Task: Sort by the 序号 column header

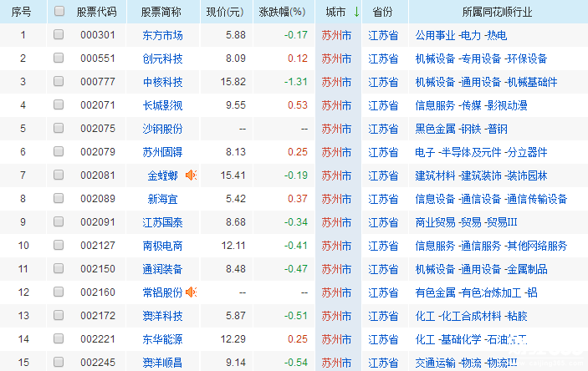Action: click(22, 12)
